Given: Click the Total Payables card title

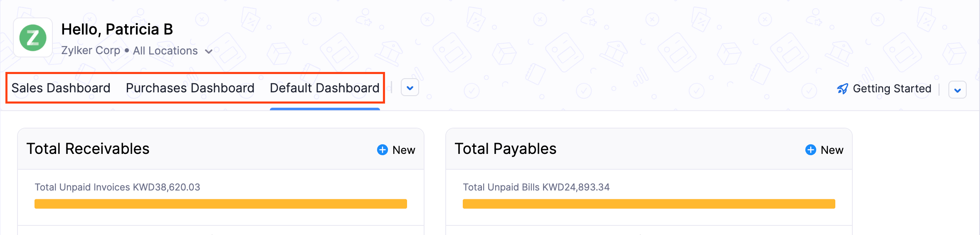Looking at the screenshot, I should point(505,149).
